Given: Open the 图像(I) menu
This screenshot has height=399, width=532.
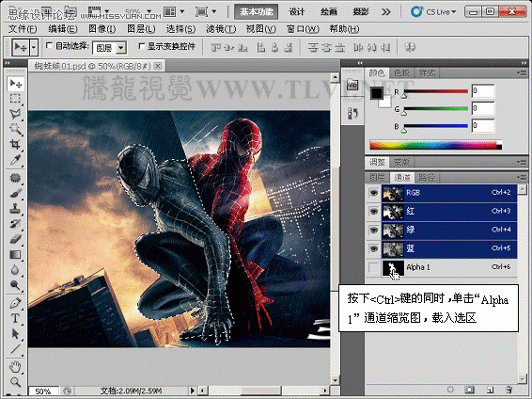Looking at the screenshot, I should point(102,29).
